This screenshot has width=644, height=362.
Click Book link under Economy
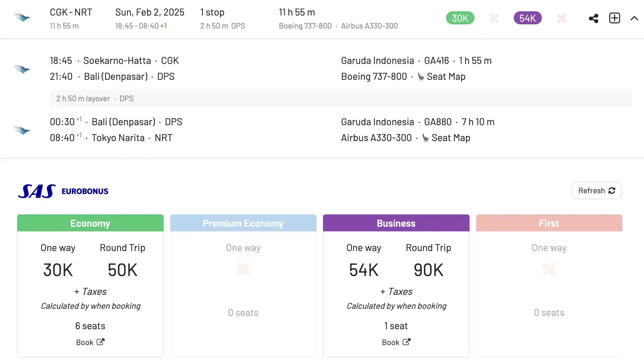click(90, 343)
